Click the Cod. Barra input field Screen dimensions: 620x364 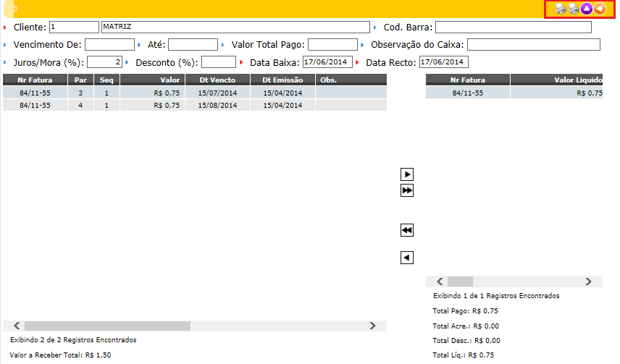click(513, 27)
